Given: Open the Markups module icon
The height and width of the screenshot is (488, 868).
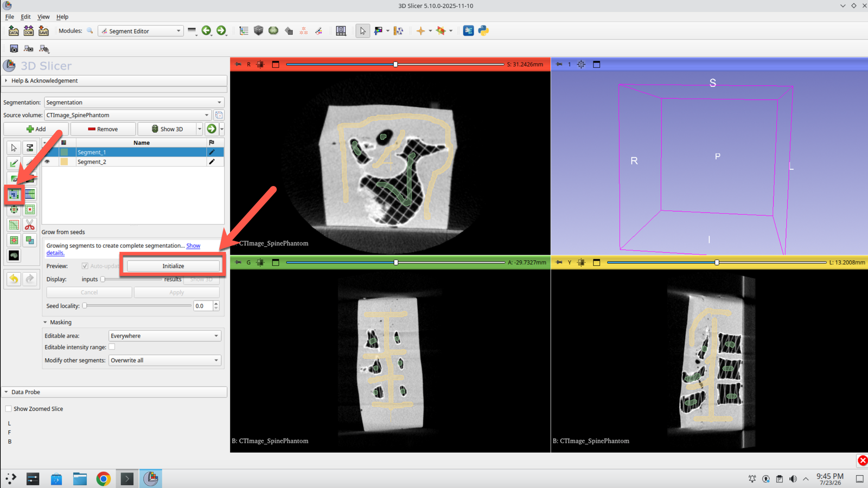Looking at the screenshot, I should click(x=304, y=31).
